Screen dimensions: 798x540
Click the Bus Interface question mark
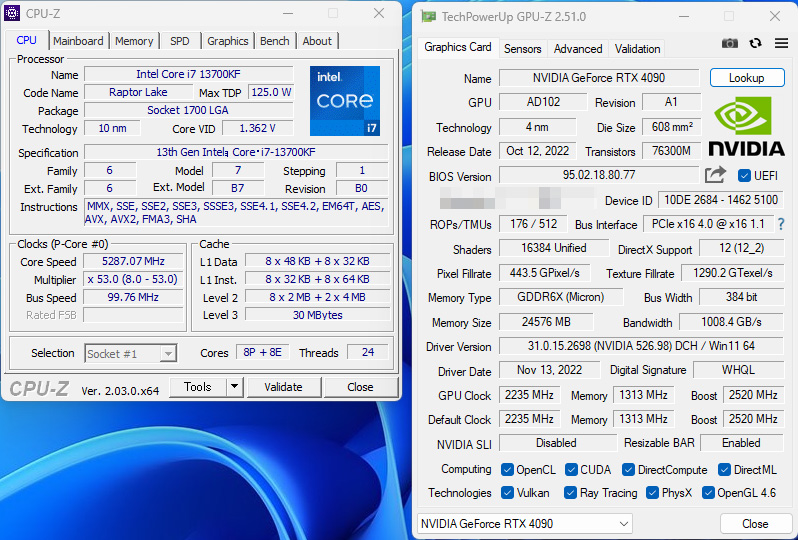[x=781, y=224]
